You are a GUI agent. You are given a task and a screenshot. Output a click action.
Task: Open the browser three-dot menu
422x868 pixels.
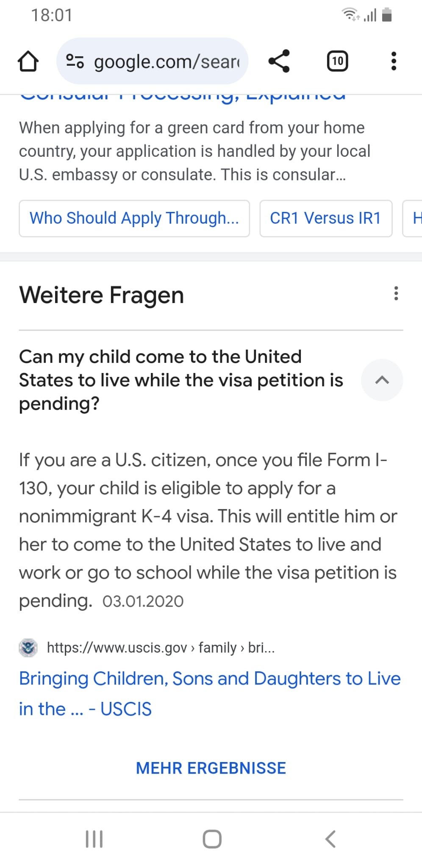coord(394,61)
